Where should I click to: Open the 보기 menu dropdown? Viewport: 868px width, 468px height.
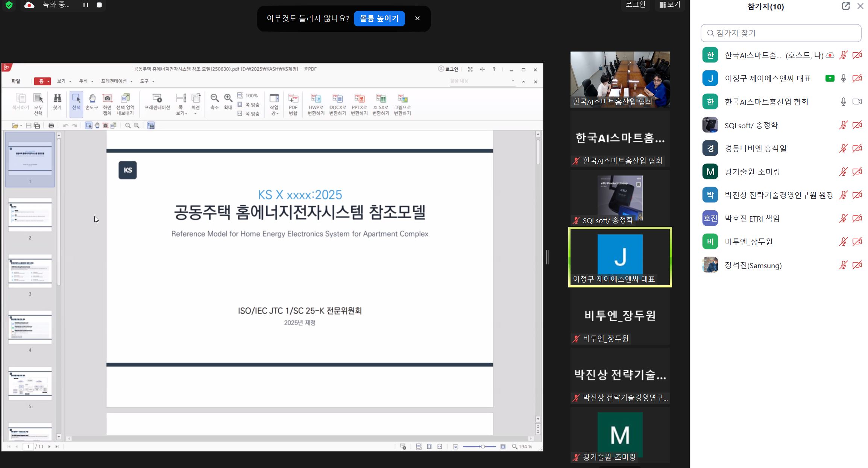(x=64, y=81)
